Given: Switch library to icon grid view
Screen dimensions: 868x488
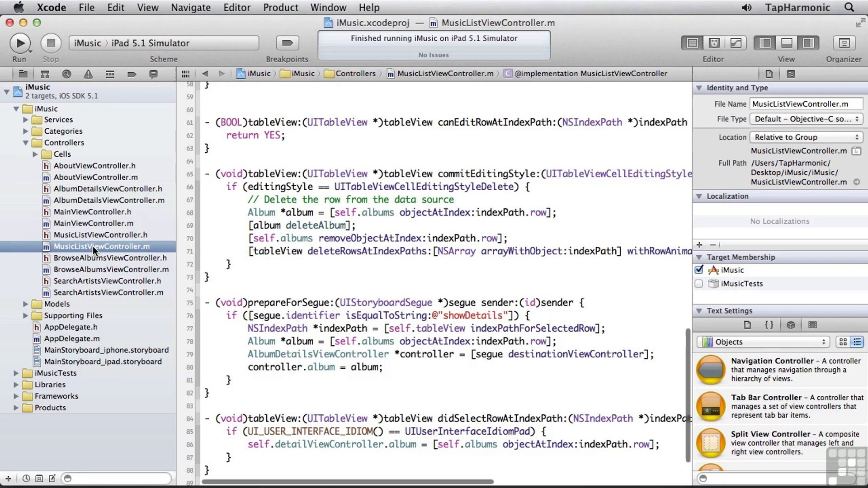Looking at the screenshot, I should [x=843, y=342].
